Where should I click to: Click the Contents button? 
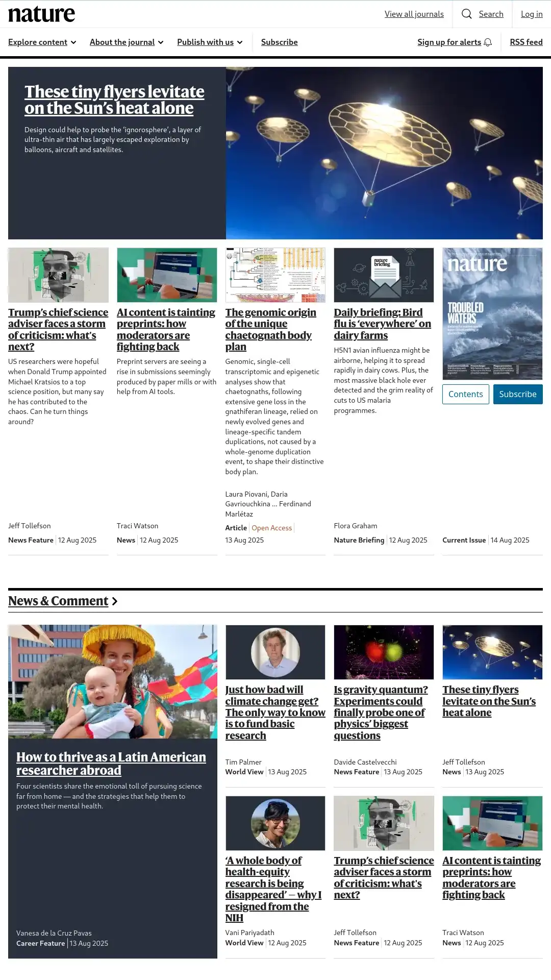[x=466, y=394]
